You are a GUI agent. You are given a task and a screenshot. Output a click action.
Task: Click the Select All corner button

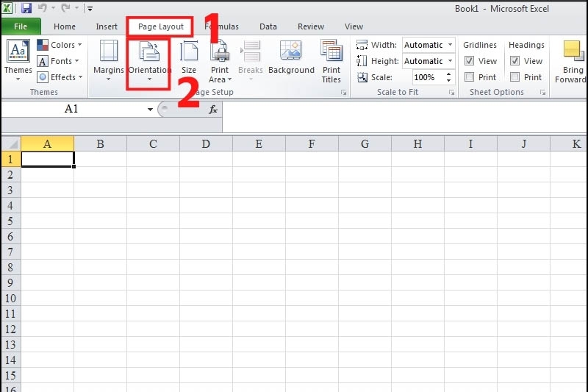pyautogui.click(x=11, y=144)
